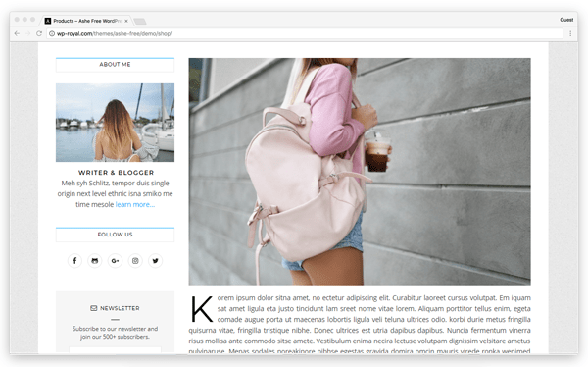Open the Instagram social icon

[135, 261]
